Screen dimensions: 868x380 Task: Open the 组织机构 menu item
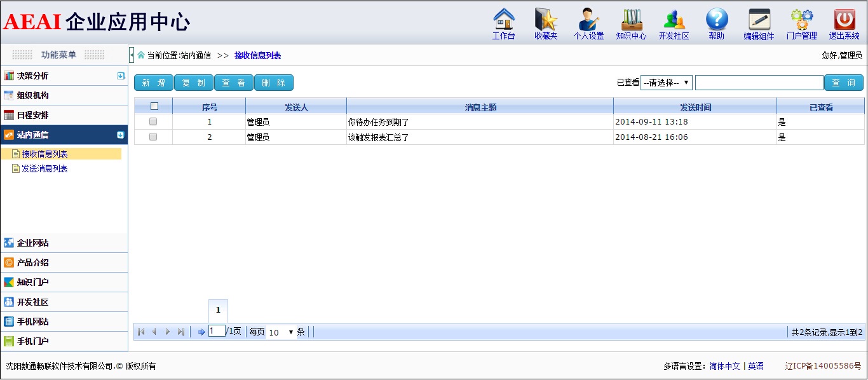33,95
